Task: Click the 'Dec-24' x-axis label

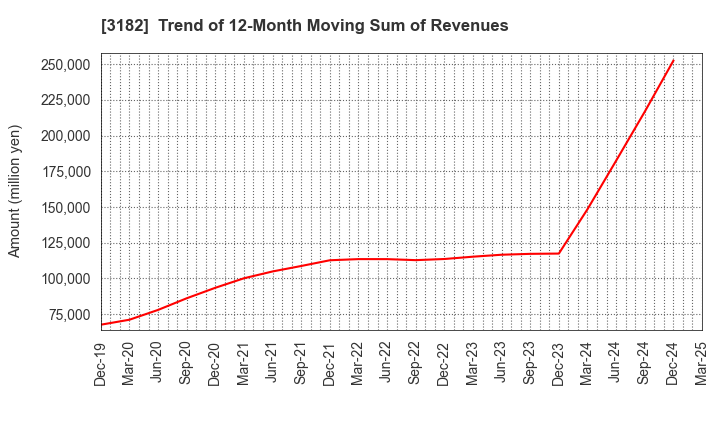Action: (672, 364)
